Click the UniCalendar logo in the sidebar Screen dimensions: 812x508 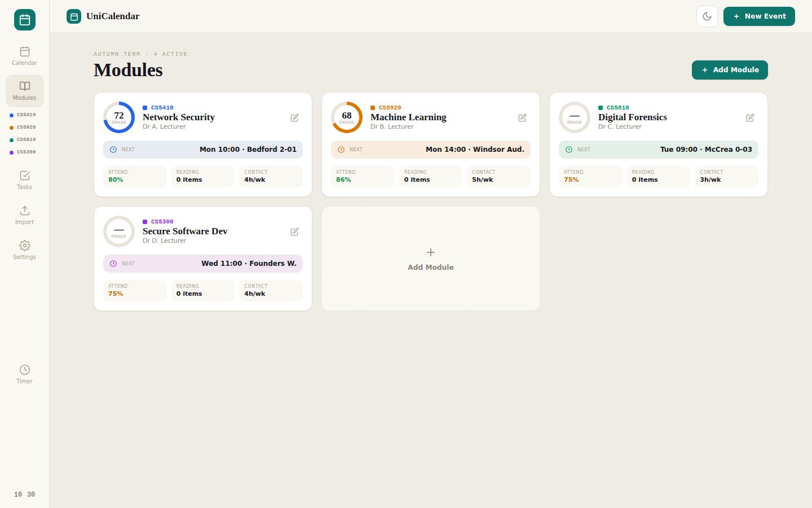point(25,20)
